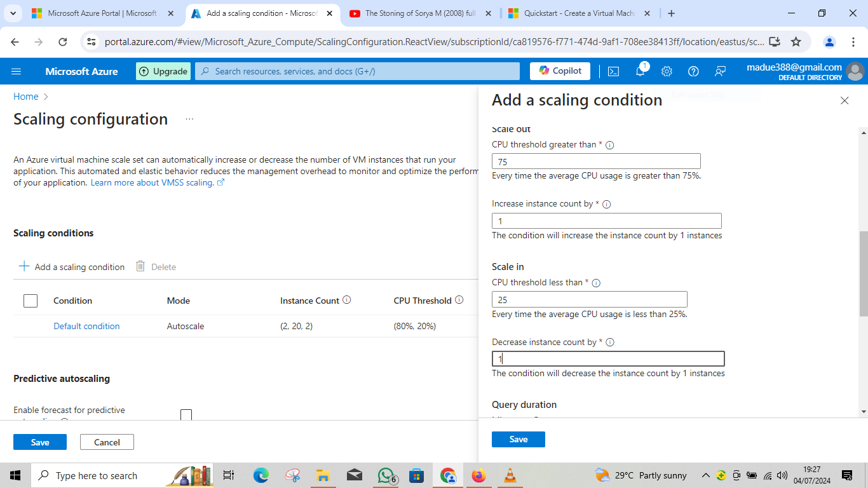This screenshot has width=868, height=488.
Task: Open the Chrome profile icon
Action: (x=829, y=42)
